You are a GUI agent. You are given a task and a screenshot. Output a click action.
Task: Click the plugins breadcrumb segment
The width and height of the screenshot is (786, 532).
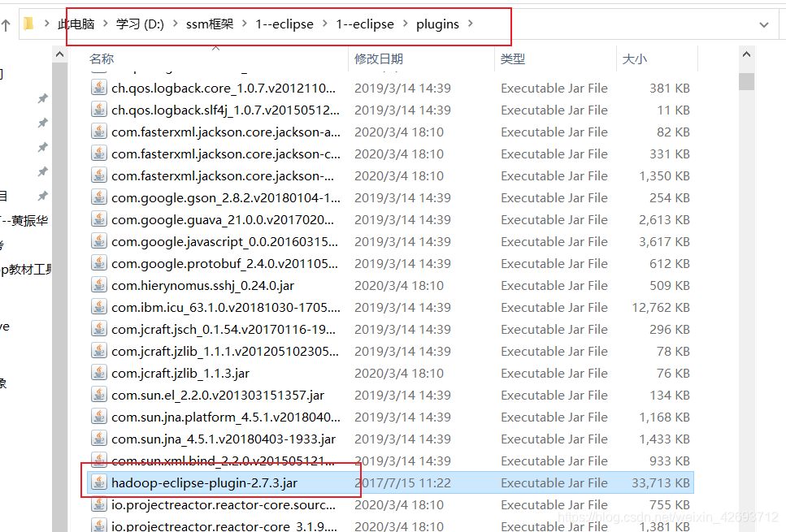[x=437, y=24]
